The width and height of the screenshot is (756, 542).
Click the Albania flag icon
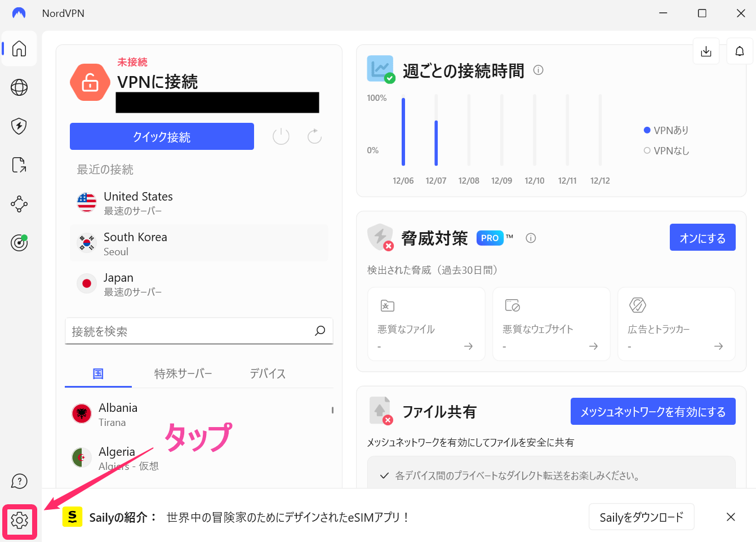82,414
